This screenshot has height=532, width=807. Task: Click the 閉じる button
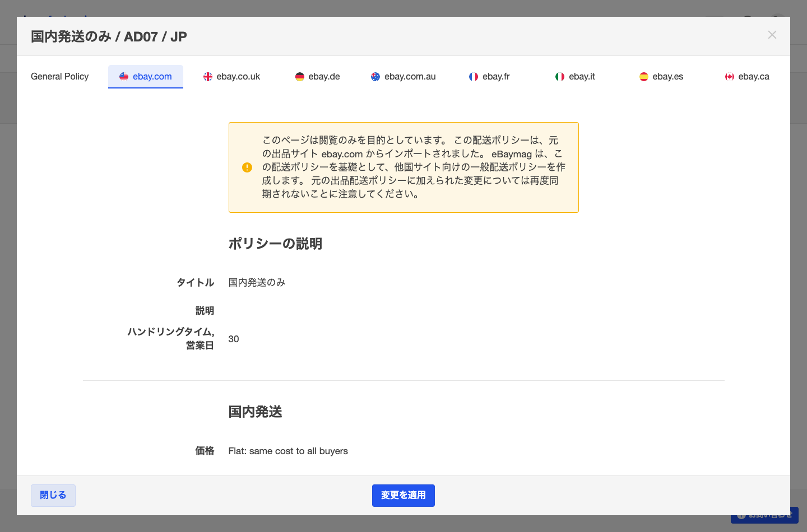tap(53, 496)
